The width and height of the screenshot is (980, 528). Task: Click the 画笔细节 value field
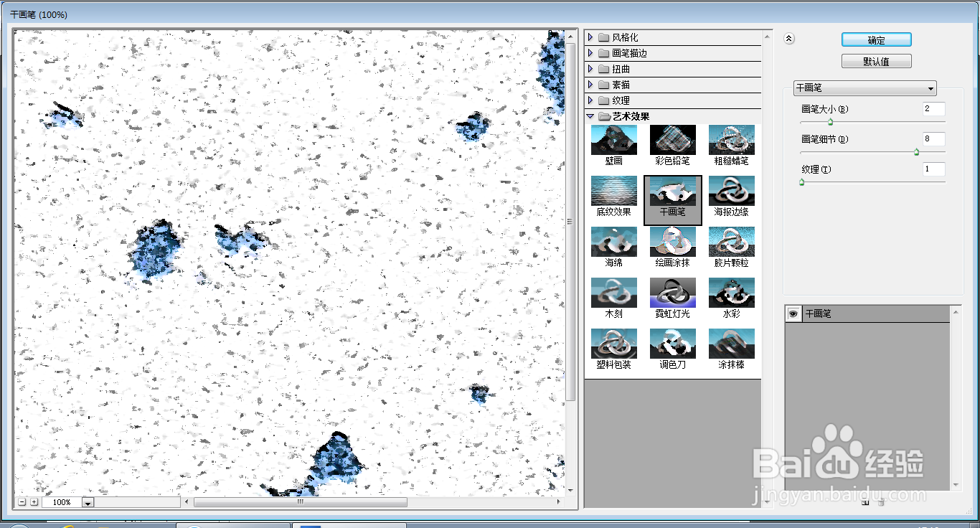click(x=934, y=139)
